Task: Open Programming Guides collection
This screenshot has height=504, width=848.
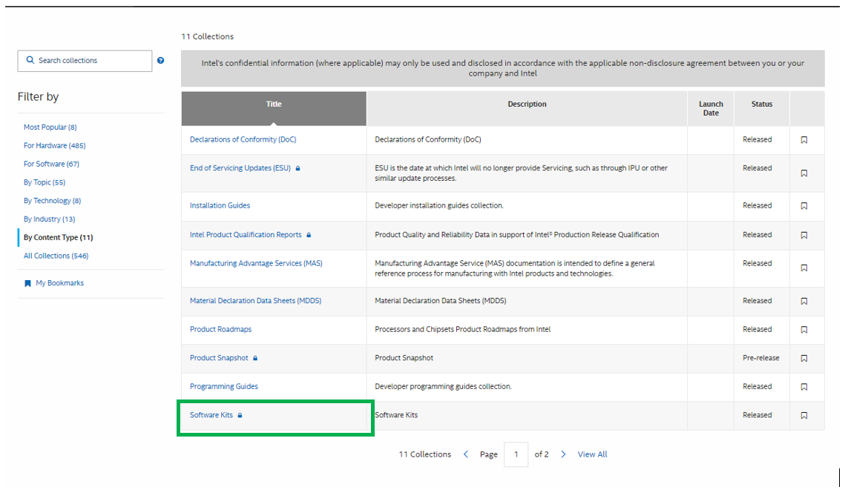Action: (x=224, y=386)
